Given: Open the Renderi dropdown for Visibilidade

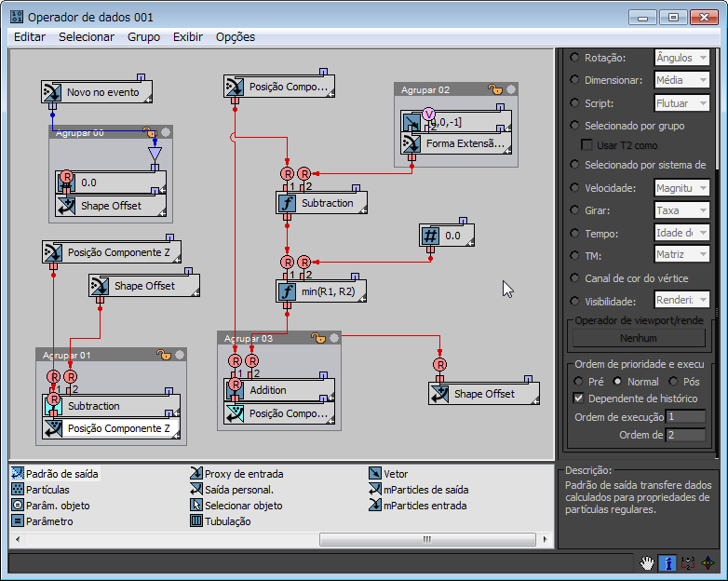Looking at the screenshot, I should pos(681,300).
